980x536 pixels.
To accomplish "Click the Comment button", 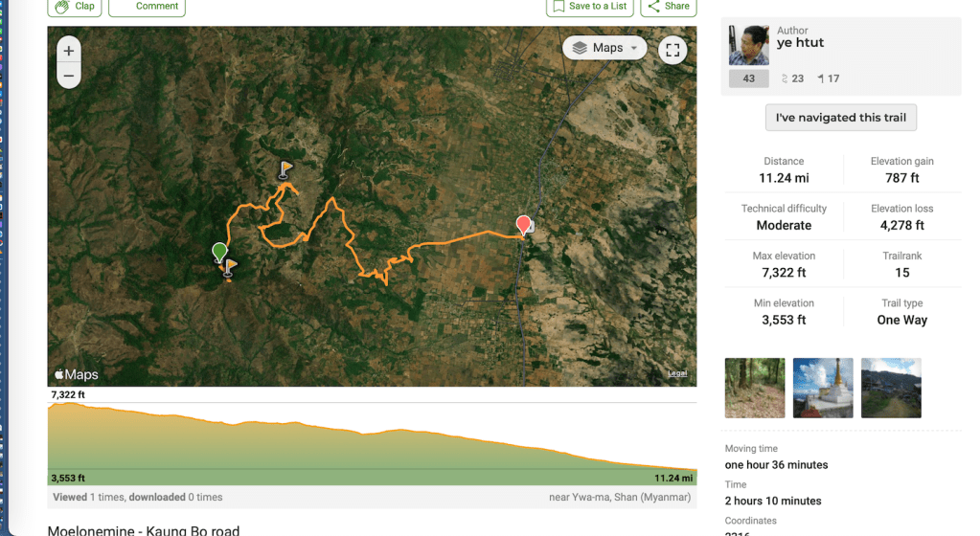I will (147, 7).
